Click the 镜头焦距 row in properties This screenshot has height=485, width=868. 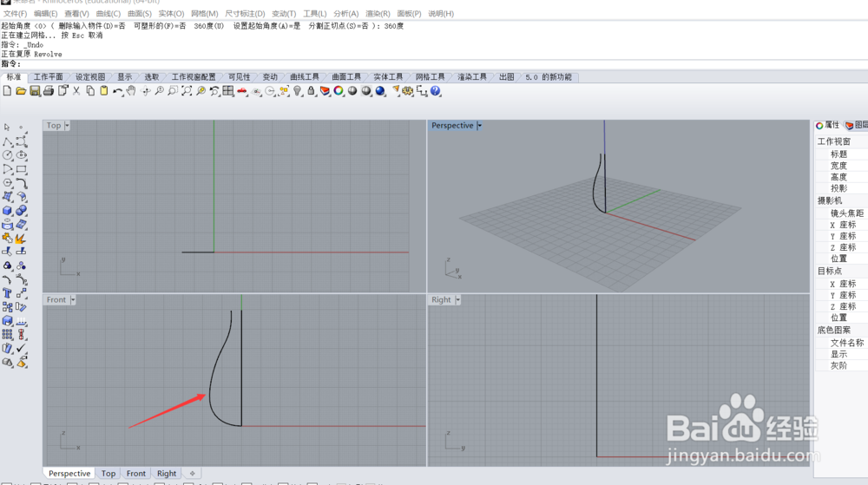(841, 213)
